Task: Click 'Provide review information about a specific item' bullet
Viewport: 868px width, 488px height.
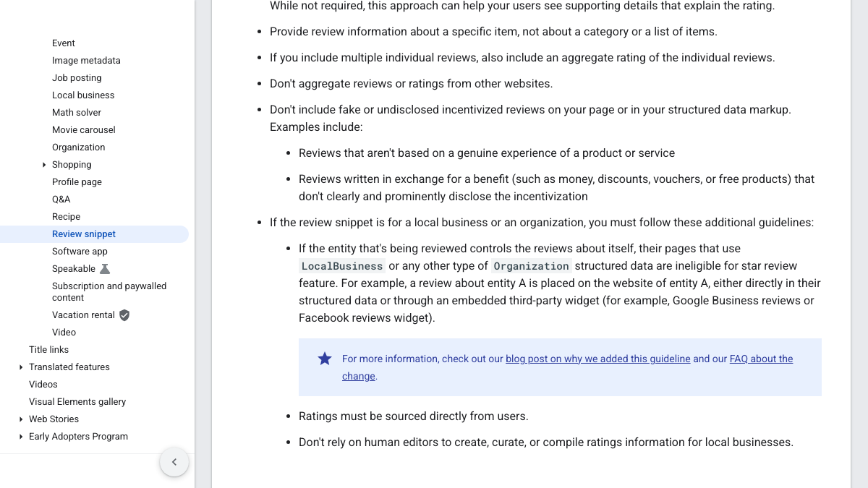Action: pos(493,32)
